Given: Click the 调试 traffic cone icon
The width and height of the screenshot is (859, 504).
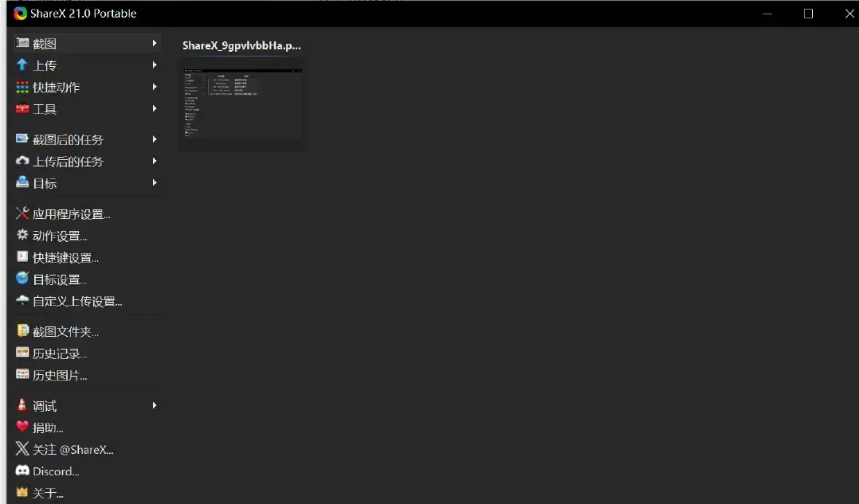Looking at the screenshot, I should point(22,405).
